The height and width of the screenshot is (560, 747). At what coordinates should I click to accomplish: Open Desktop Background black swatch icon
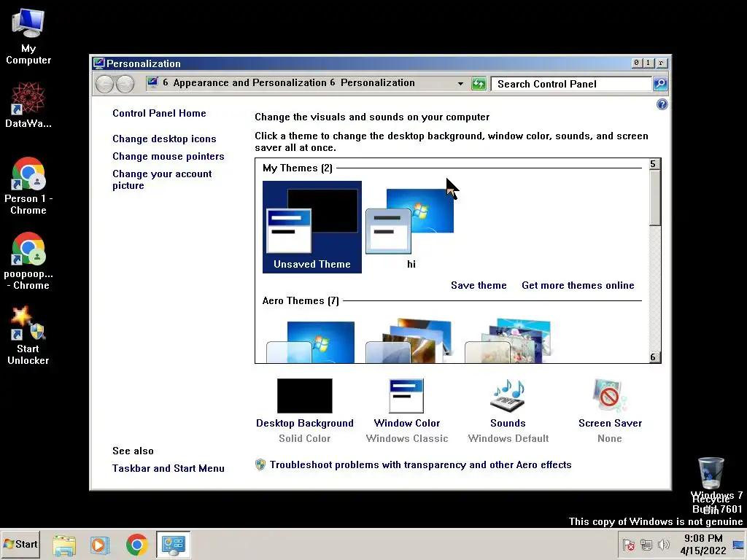coord(304,396)
